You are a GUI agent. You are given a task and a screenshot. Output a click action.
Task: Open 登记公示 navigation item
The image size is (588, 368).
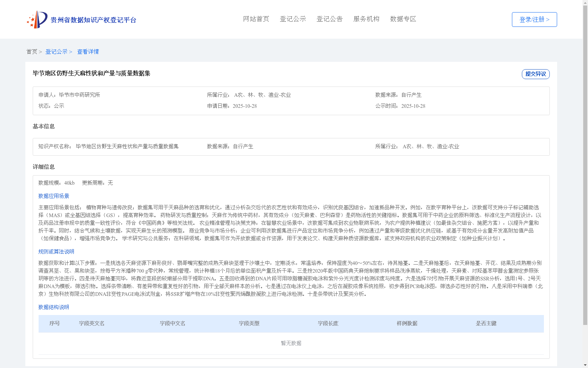tap(293, 19)
